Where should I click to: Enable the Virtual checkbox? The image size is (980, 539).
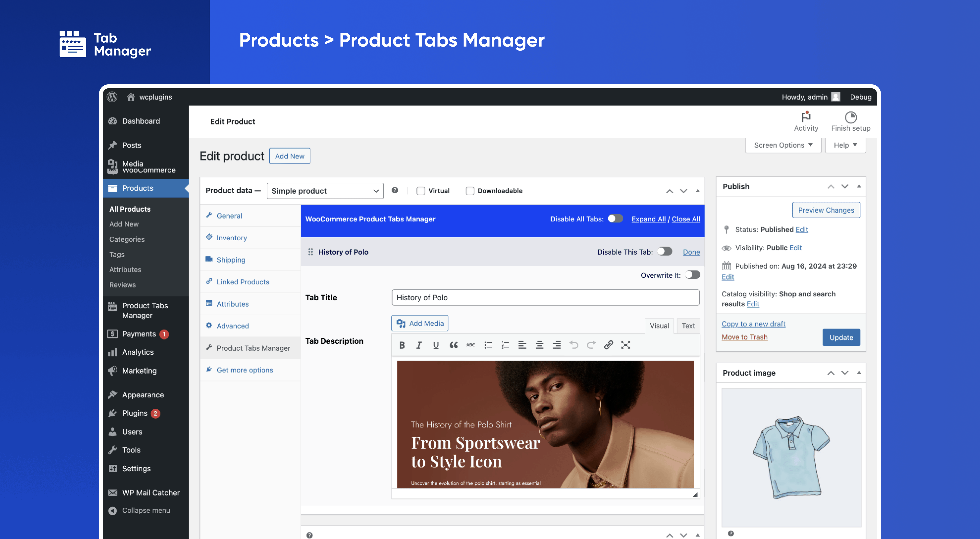click(420, 191)
